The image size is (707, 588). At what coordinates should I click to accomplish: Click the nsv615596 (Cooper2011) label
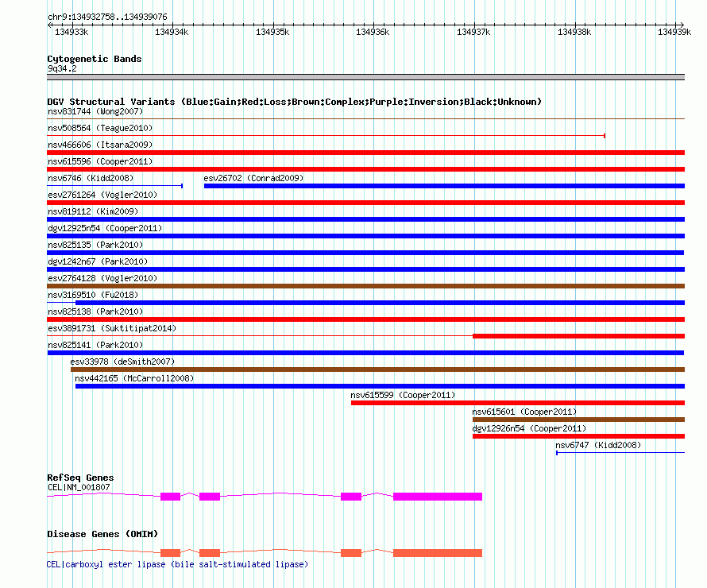(x=100, y=161)
